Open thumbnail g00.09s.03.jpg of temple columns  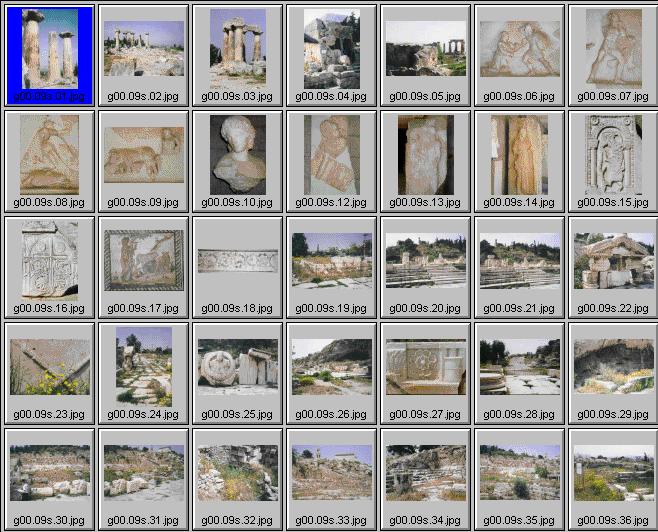tap(237, 50)
